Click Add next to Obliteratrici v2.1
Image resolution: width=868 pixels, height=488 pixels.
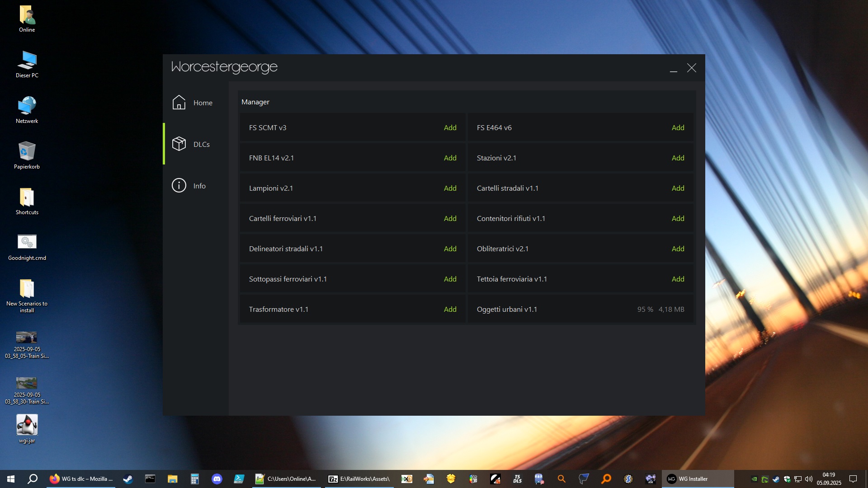click(678, 249)
